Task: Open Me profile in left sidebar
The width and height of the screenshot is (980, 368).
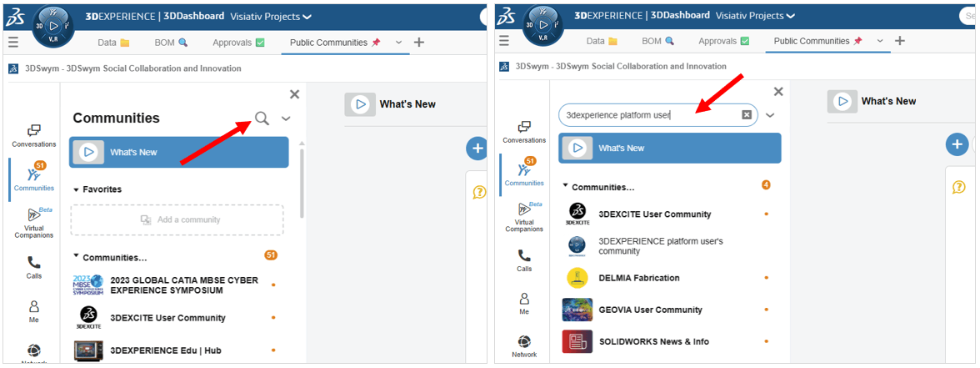Action: coord(33,311)
